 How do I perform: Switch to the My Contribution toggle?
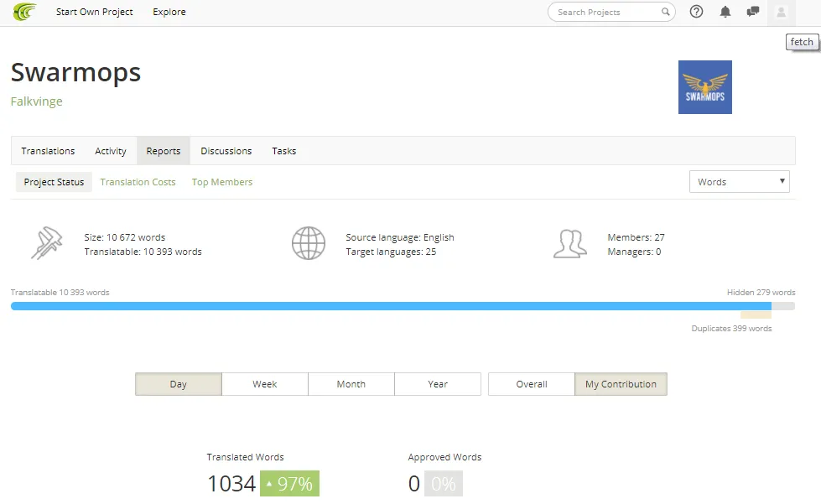tap(621, 384)
